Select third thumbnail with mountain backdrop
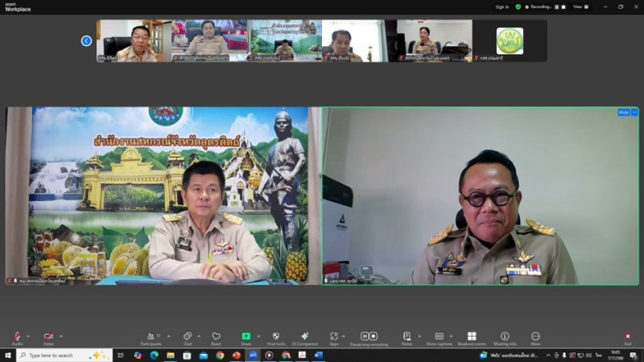Screen dimensions: 644x362 (284, 41)
